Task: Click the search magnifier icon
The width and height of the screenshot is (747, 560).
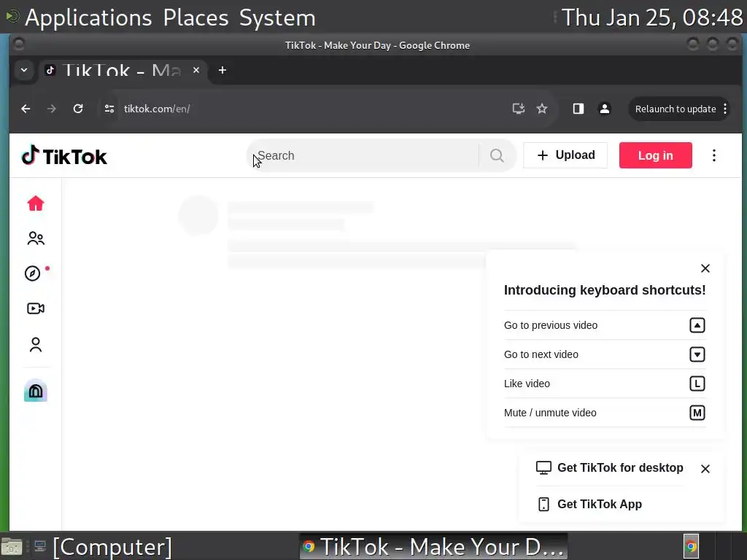Action: [x=497, y=155]
